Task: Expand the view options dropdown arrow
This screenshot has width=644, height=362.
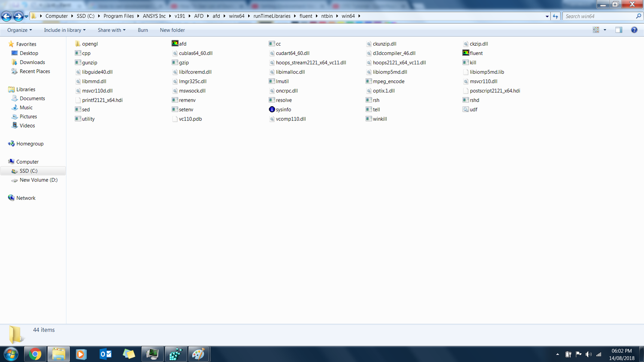Action: tap(605, 30)
